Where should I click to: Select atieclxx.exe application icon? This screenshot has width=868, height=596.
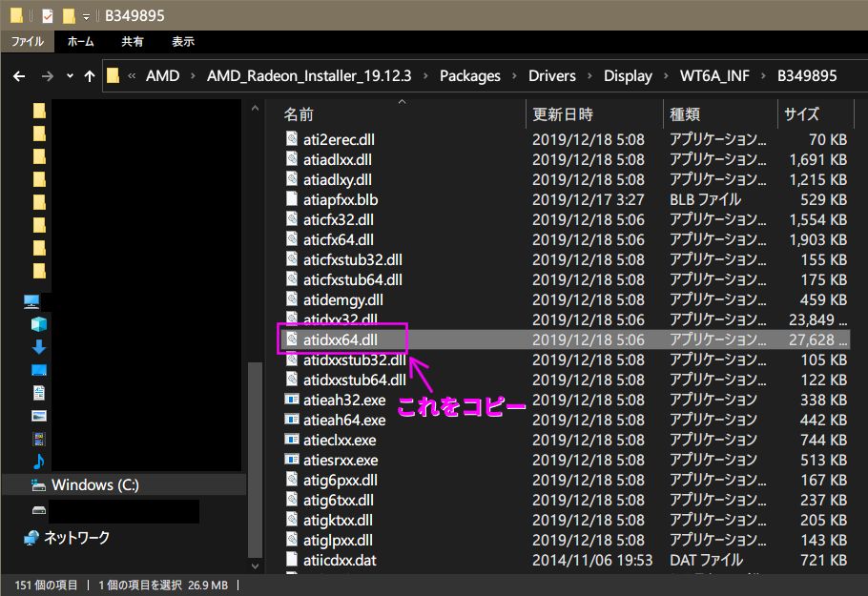pyautogui.click(x=292, y=440)
